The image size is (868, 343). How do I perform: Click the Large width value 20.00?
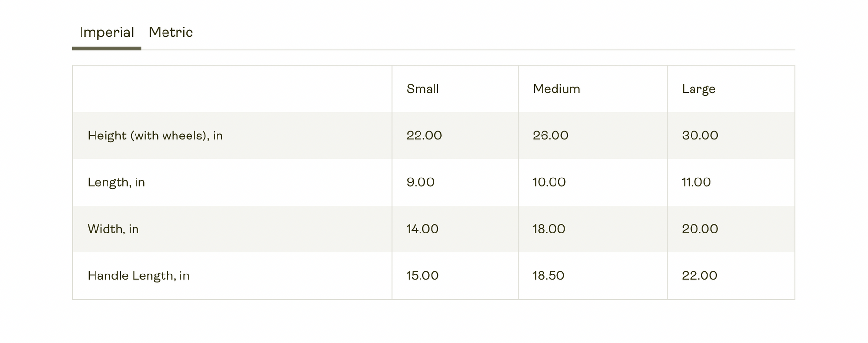[x=700, y=229]
